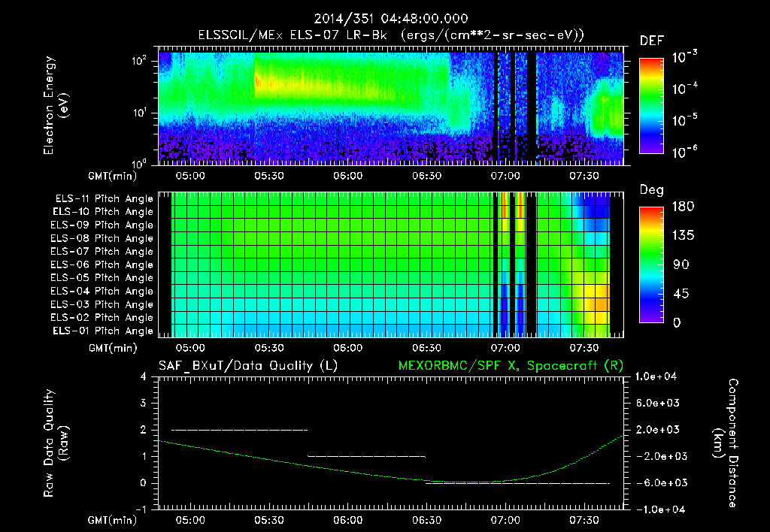770x532 pixels.
Task: Click the ELS-01 Pitch Angle row label
Action: [103, 331]
